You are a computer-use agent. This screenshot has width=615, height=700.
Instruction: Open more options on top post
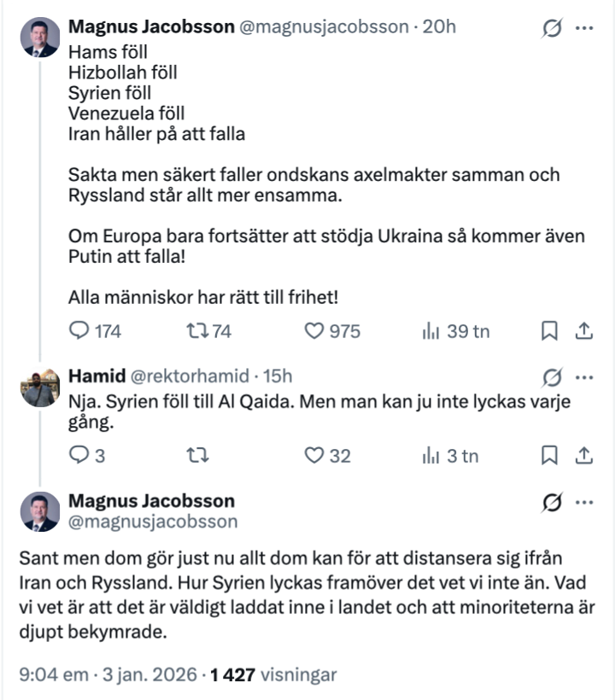click(585, 28)
